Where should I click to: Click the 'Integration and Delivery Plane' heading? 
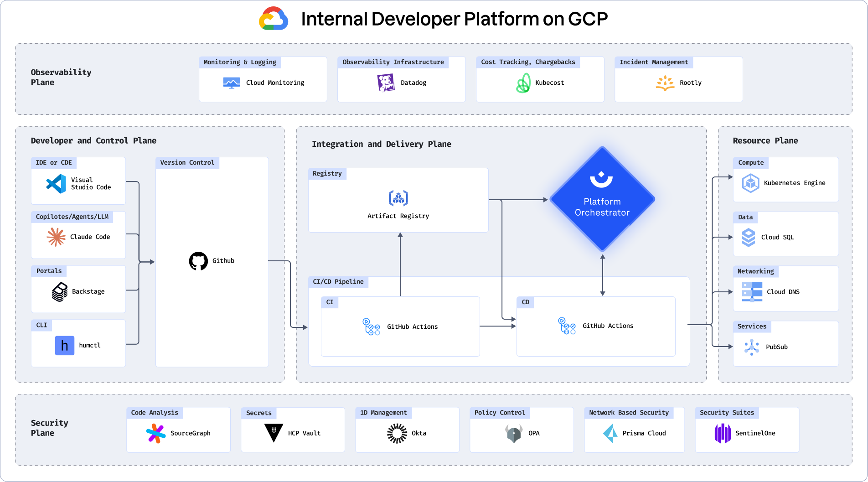tap(382, 144)
